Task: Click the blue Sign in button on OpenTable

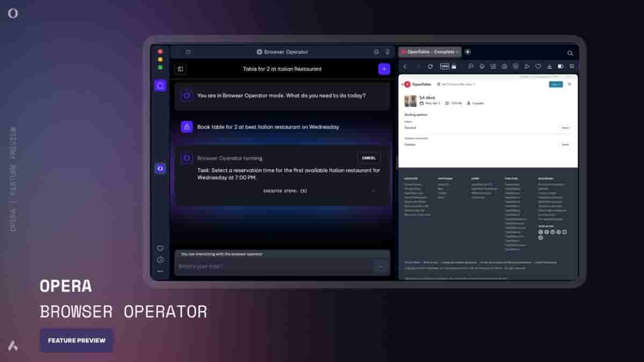Action: tap(556, 84)
